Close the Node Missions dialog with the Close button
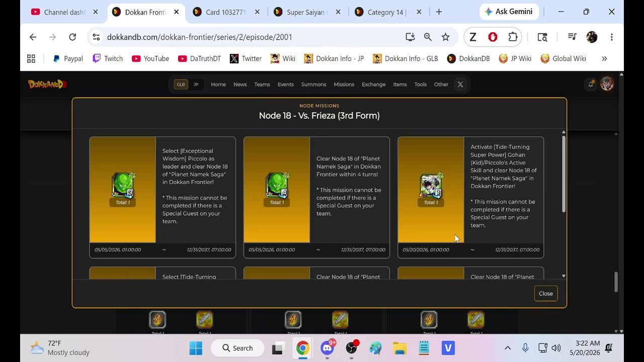This screenshot has height=362, width=644. pyautogui.click(x=546, y=294)
